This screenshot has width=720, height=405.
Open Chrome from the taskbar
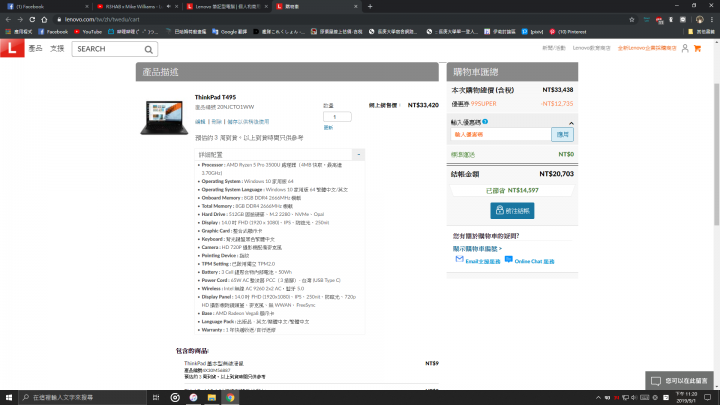click(230, 397)
